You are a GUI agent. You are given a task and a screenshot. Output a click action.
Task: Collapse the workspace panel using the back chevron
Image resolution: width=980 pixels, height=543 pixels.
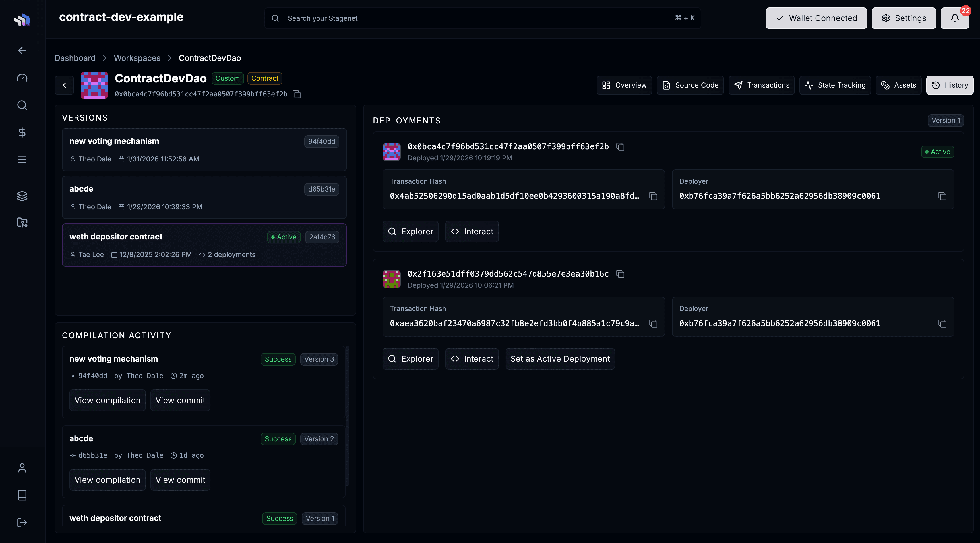tap(64, 85)
